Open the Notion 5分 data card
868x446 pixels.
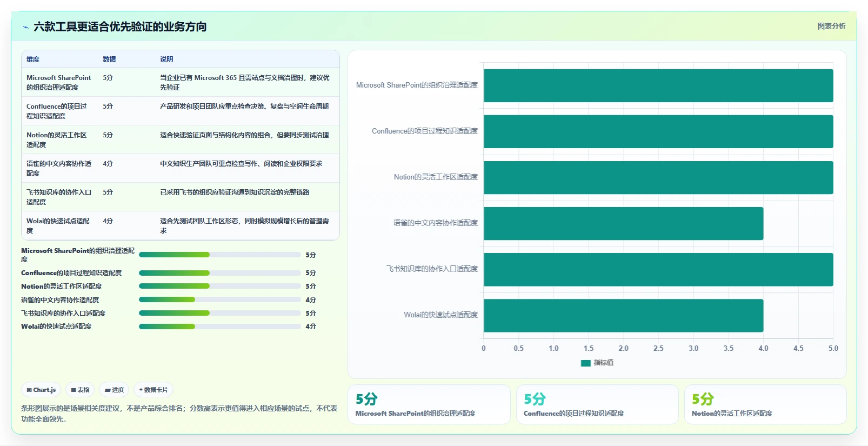(x=765, y=404)
